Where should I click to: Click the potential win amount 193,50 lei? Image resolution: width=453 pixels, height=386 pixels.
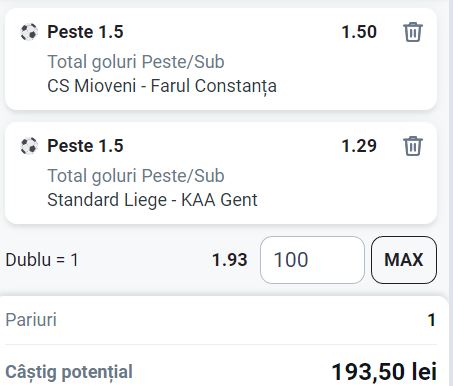click(384, 372)
